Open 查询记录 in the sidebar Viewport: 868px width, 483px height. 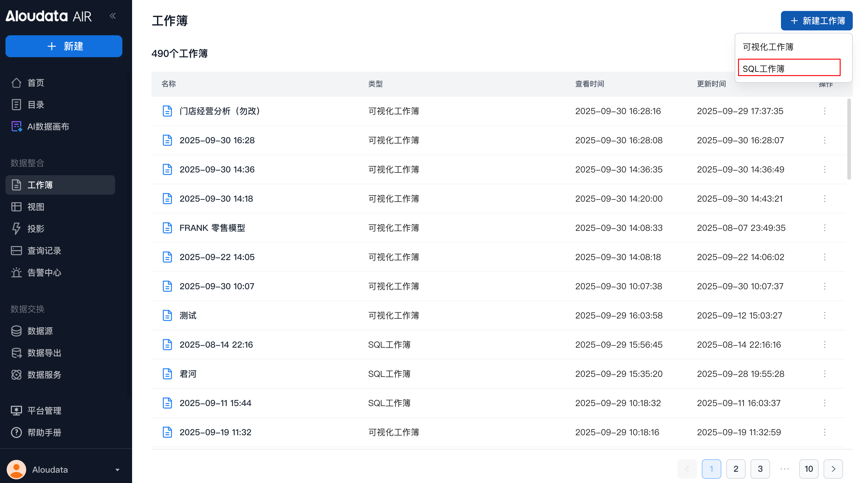pyautogui.click(x=44, y=251)
